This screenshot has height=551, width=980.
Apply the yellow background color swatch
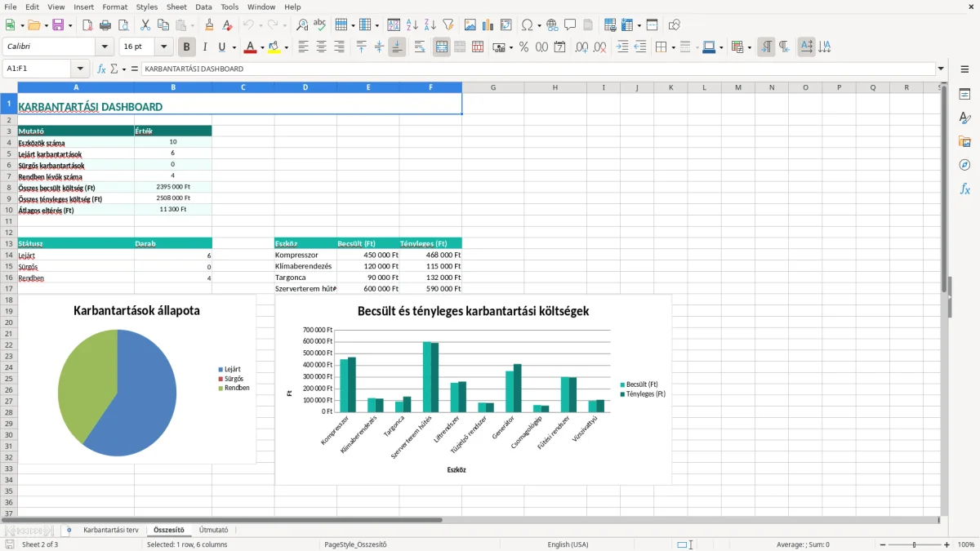point(274,47)
